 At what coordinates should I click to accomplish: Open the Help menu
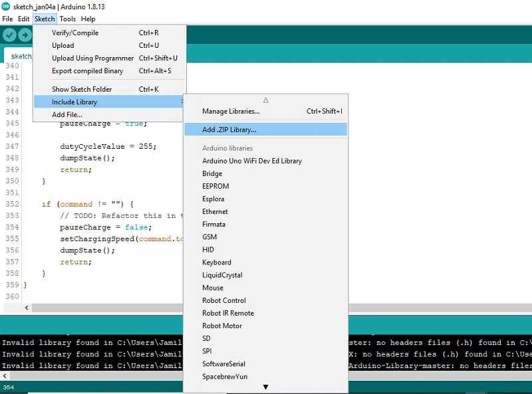[x=88, y=19]
